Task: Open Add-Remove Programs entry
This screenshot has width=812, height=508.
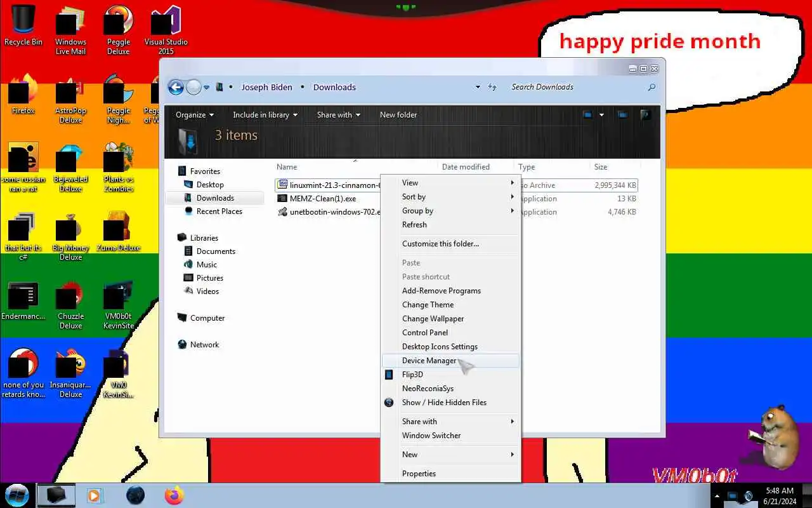Action: (451, 291)
